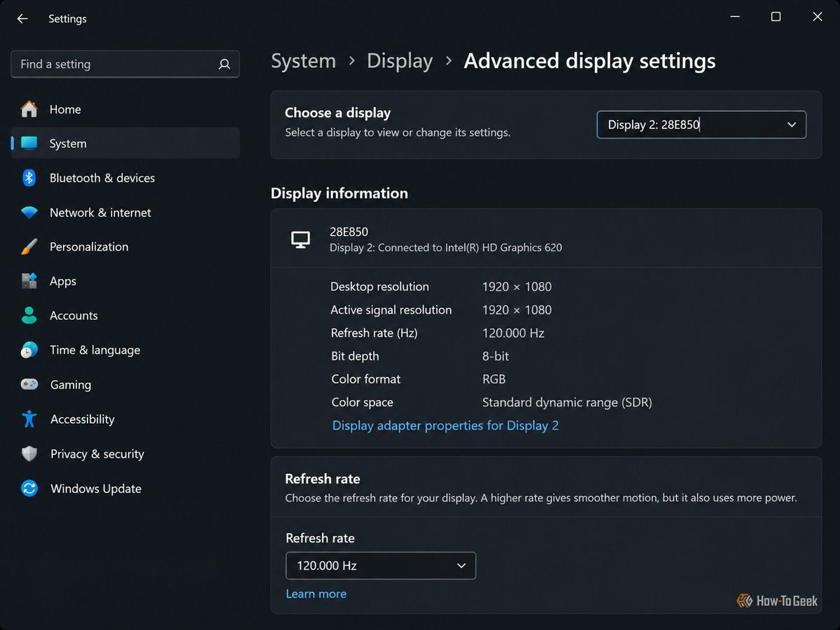Go to Network & internet
Screen dimensions: 840x630
pyautogui.click(x=125, y=212)
